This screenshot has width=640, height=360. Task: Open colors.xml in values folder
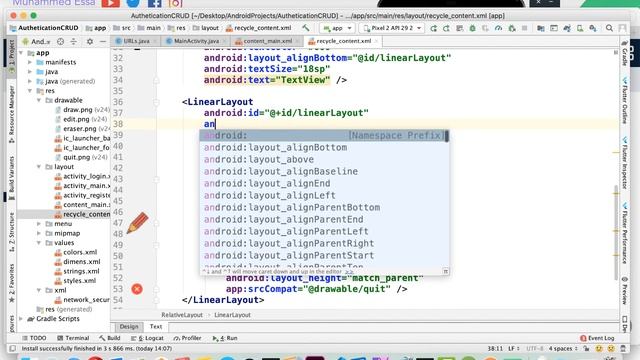click(x=77, y=252)
